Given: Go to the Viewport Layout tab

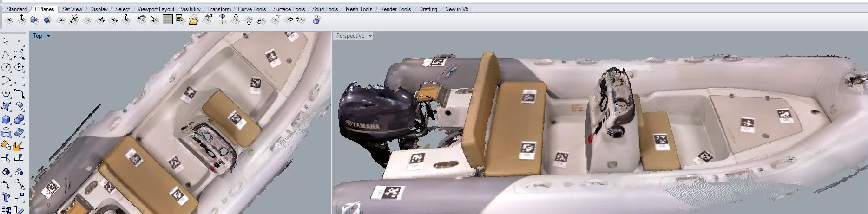Looking at the screenshot, I should tap(156, 9).
